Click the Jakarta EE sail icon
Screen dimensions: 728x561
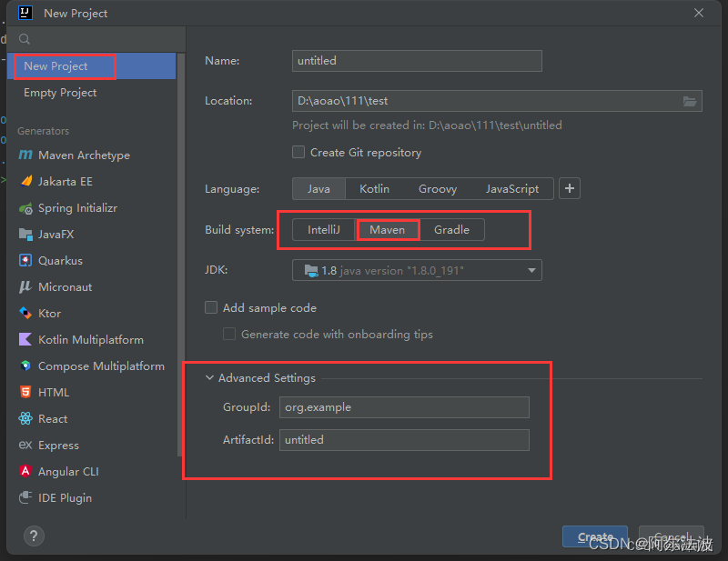point(26,181)
